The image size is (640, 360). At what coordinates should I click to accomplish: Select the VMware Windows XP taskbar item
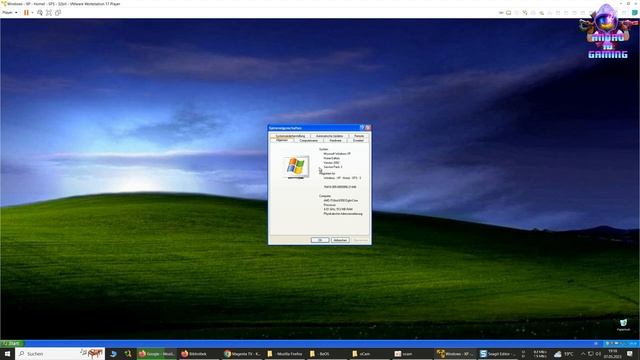pyautogui.click(x=455, y=353)
